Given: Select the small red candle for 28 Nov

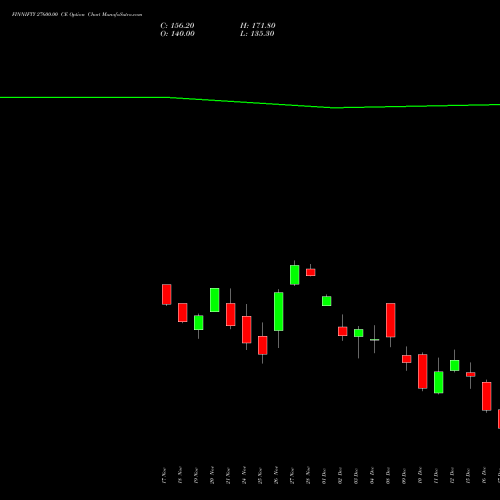Looking at the screenshot, I should pos(311,272).
